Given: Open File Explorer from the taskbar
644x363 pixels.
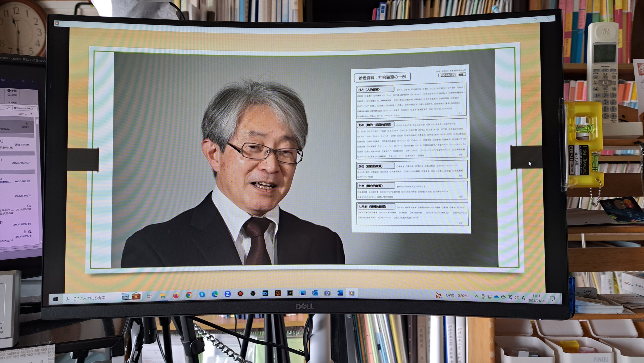Looking at the screenshot, I should coord(163,296).
